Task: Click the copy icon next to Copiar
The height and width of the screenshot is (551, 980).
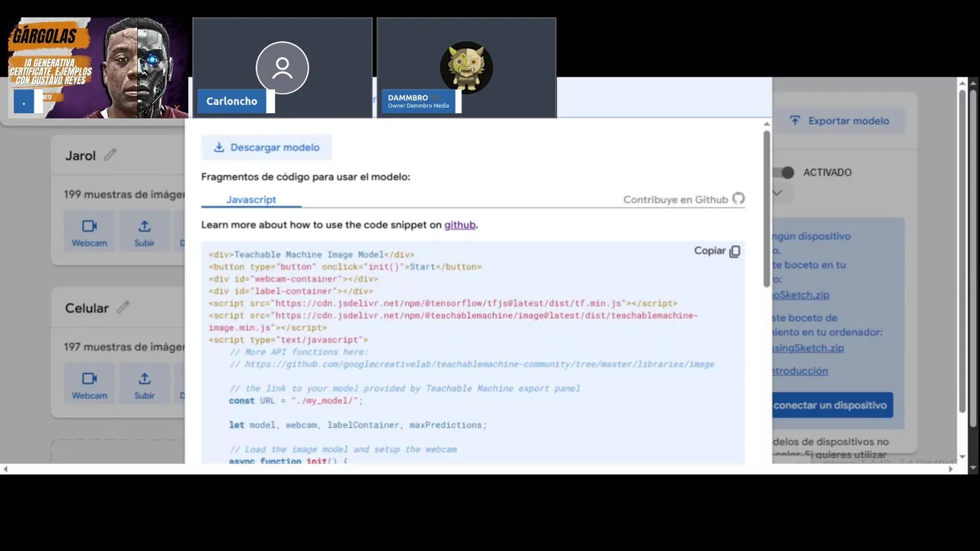Action: coord(735,251)
